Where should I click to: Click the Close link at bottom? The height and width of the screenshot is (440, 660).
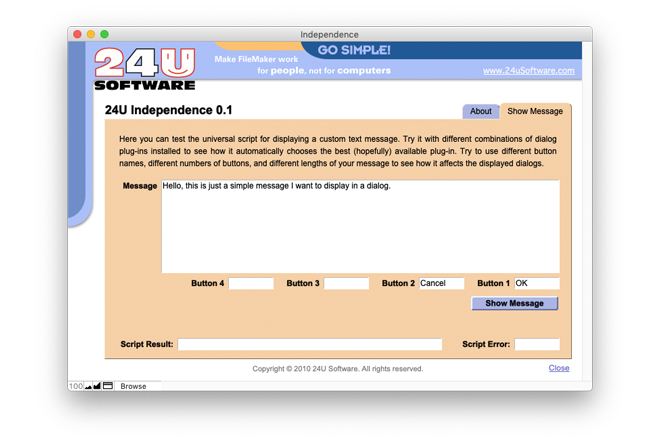(559, 368)
